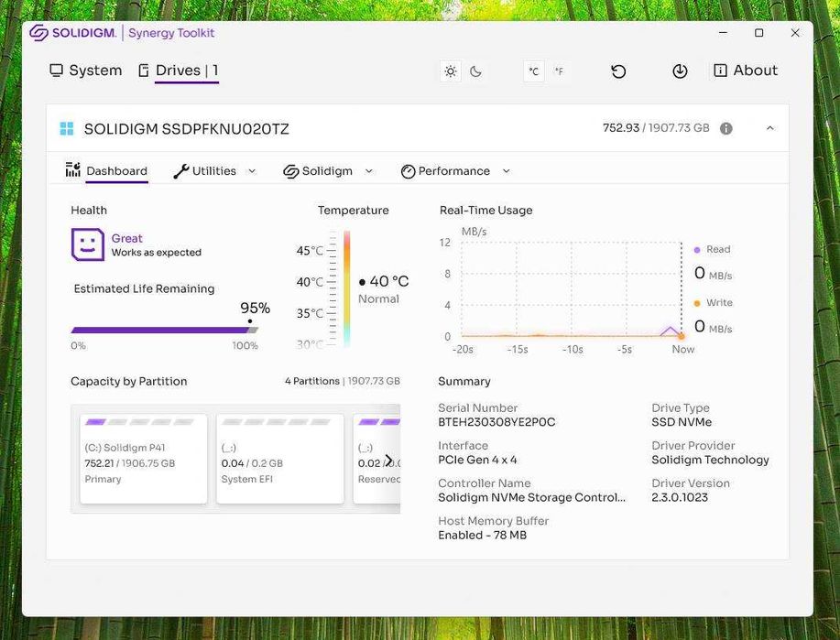Click the driver version 2.3.0.1023

680,497
